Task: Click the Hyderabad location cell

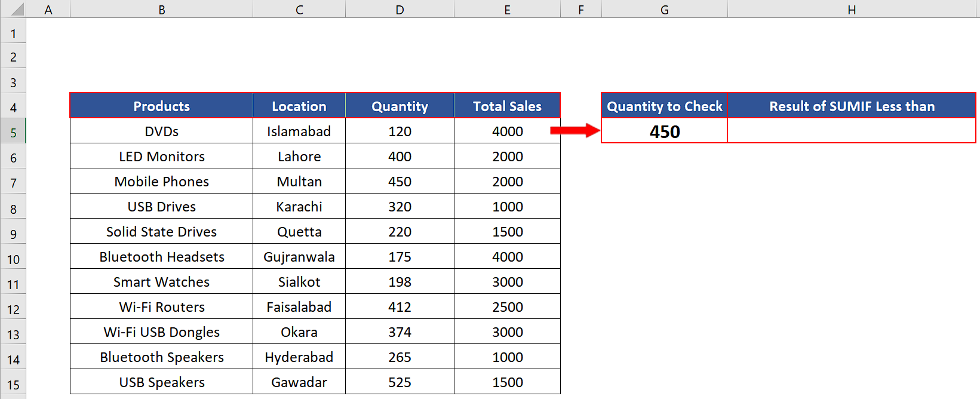Action: (299, 357)
